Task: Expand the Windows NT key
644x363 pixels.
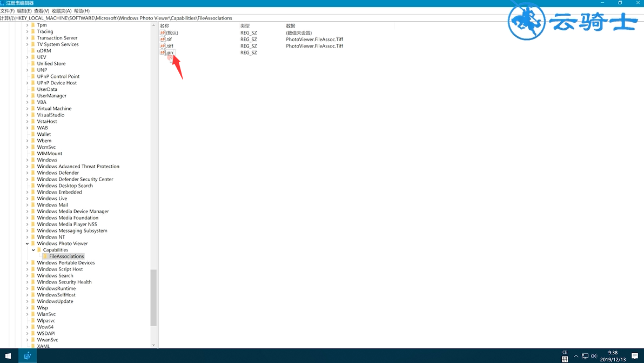Action: click(x=28, y=237)
